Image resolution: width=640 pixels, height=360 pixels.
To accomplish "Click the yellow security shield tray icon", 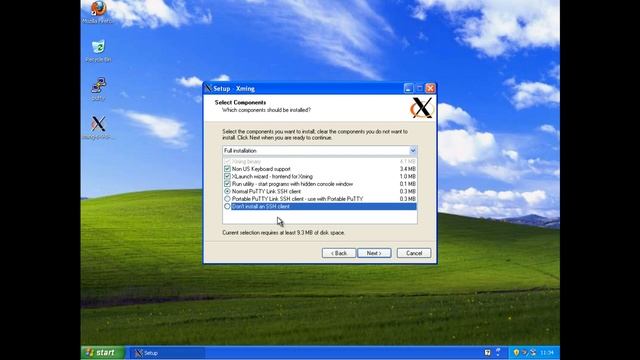I will point(516,352).
